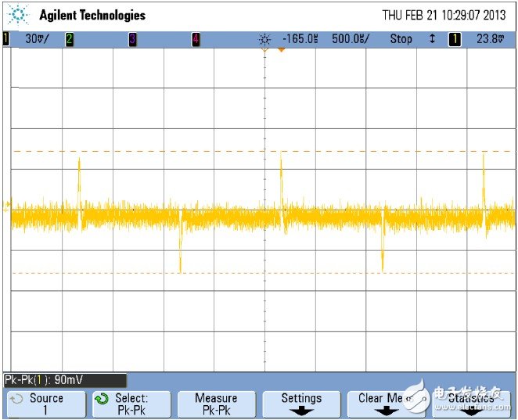
Task: Click the orange trigger position marker at top
Action: [281, 51]
